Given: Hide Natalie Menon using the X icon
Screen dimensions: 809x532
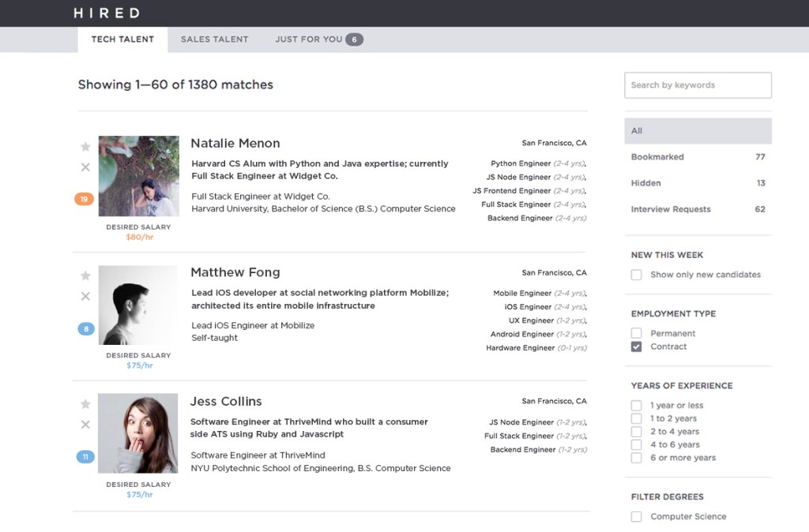Looking at the screenshot, I should pyautogui.click(x=85, y=167).
